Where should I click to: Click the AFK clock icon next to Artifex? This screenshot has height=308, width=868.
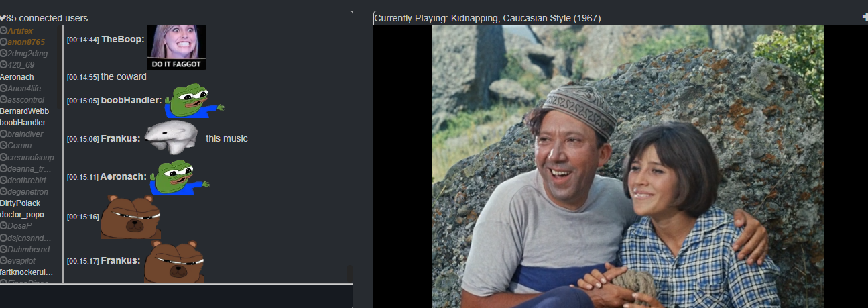point(3,31)
